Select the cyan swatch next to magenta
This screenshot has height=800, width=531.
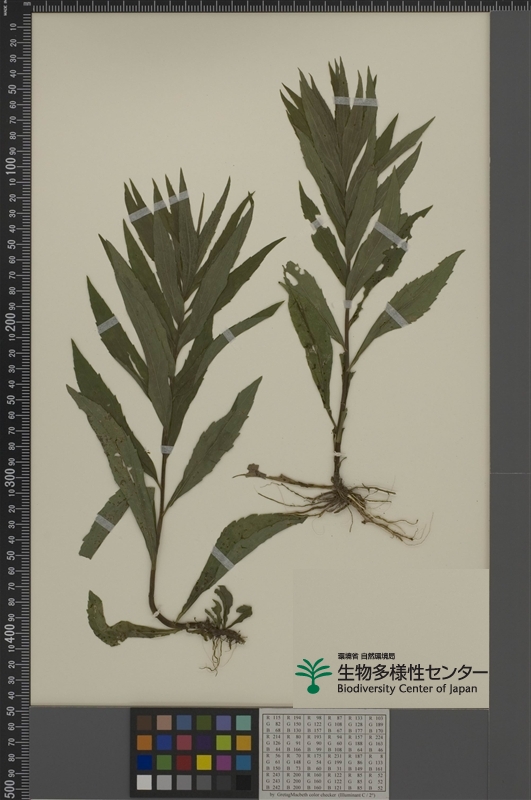[243, 762]
